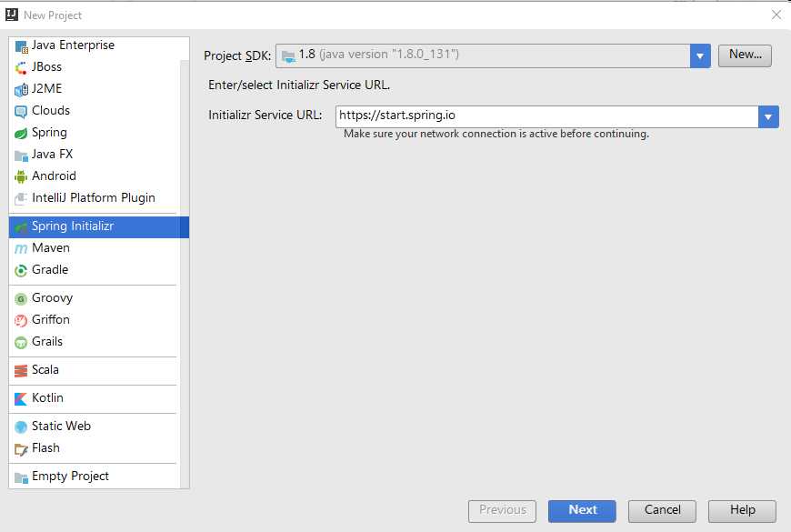Screen dimensions: 791x532
Task: Click the Java FX folder icon
Action: [x=21, y=155]
